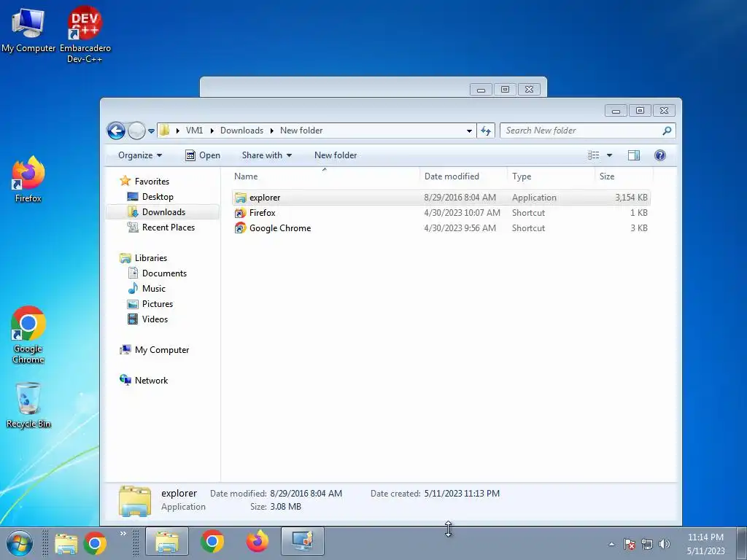Click the Embarcadero Dev-C++ desktop icon
Screen dimensions: 747x560
click(x=85, y=34)
